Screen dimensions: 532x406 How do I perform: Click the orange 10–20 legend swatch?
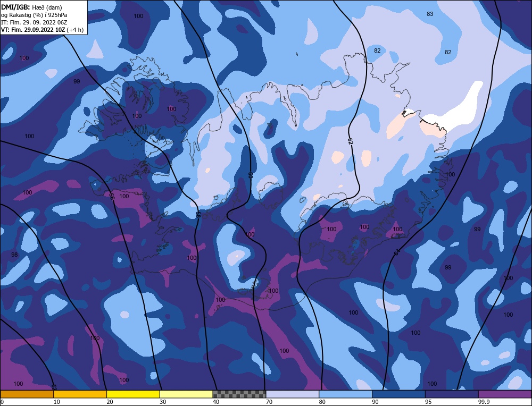point(80,394)
